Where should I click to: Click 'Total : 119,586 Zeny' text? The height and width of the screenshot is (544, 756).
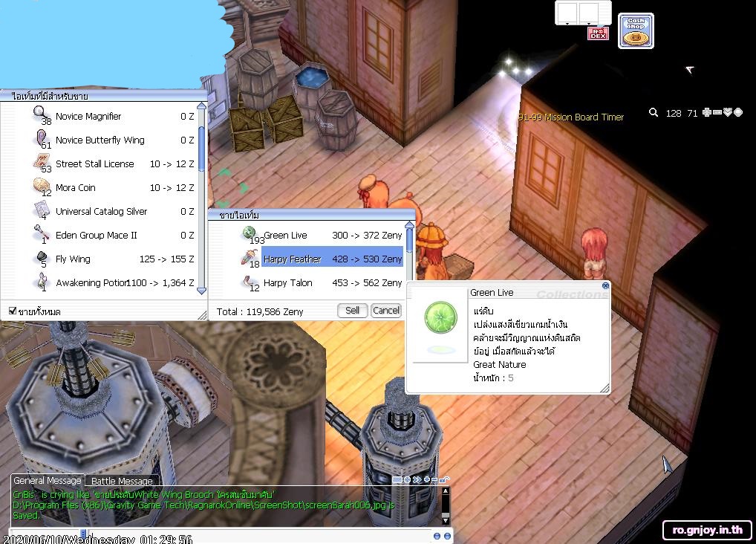tap(260, 312)
